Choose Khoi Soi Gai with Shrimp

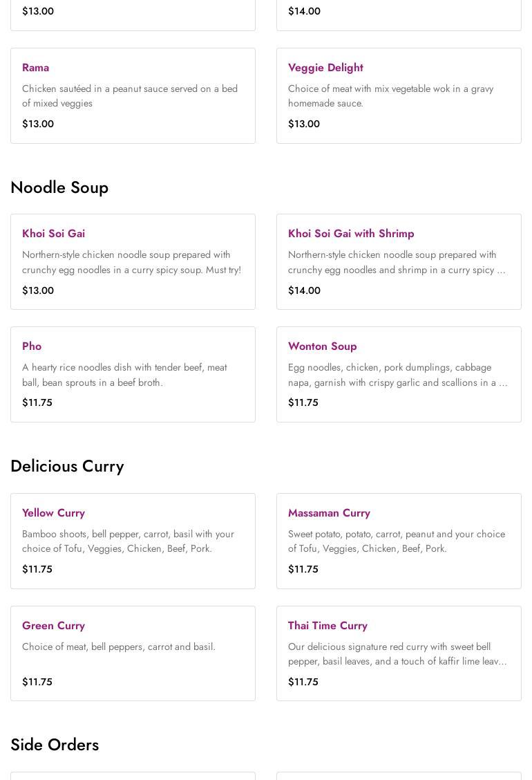click(351, 234)
